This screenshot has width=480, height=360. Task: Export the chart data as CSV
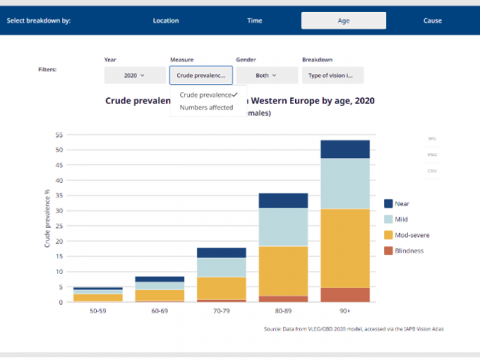(x=432, y=171)
